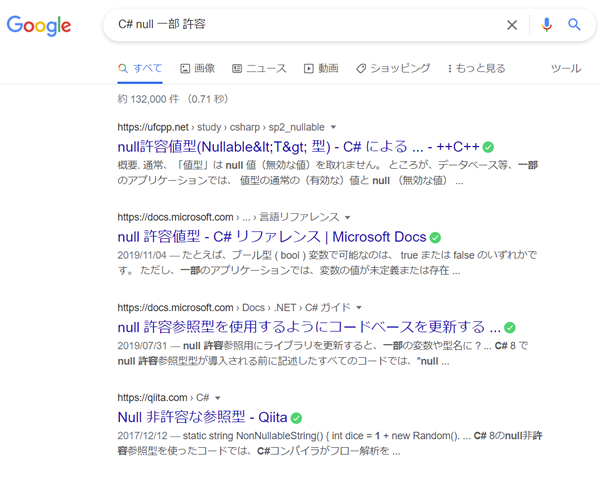This screenshot has height=477, width=600.
Task: Open the ツール options
Action: point(566,68)
